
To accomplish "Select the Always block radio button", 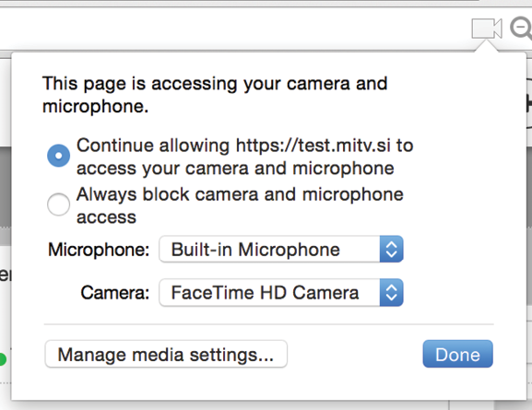I will [x=58, y=205].
